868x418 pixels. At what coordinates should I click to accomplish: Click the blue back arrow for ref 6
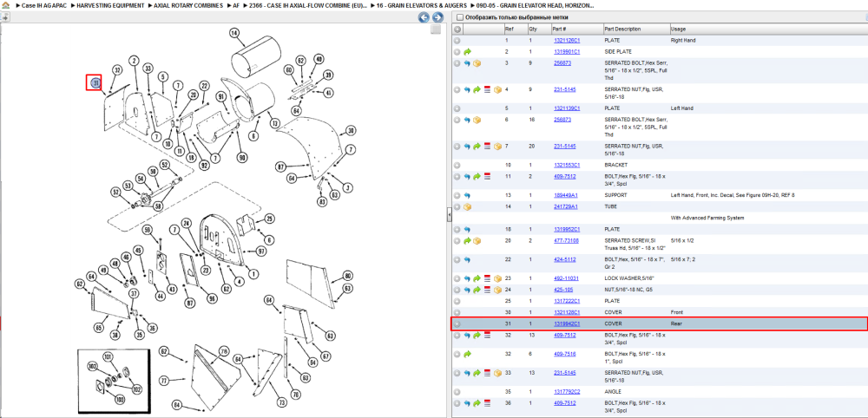(467, 120)
